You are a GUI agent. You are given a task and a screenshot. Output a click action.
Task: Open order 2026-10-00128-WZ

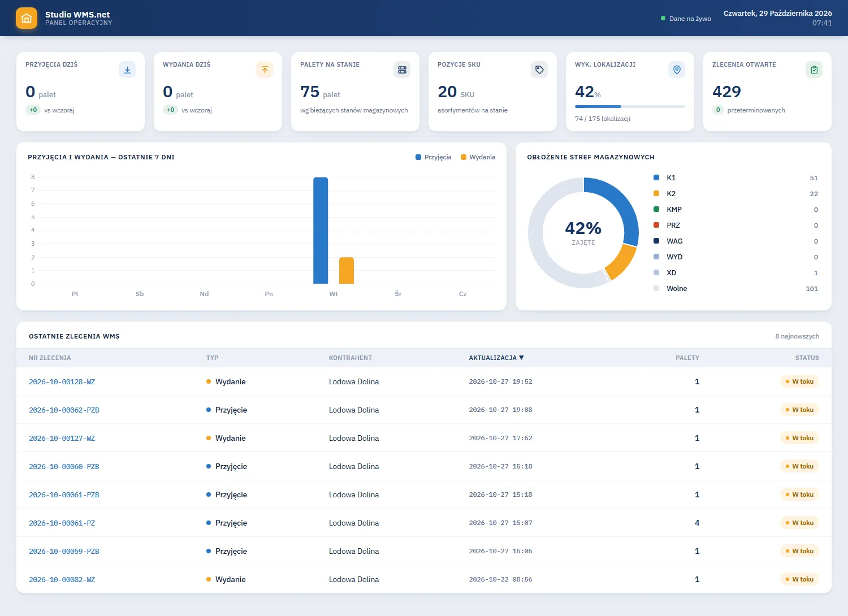pyautogui.click(x=62, y=381)
